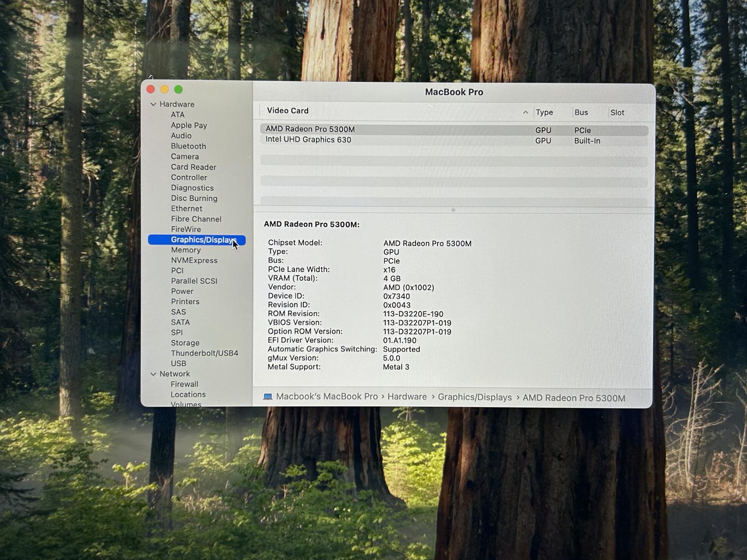Screen dimensions: 747x560
Task: Click the Network category label
Action: point(175,374)
